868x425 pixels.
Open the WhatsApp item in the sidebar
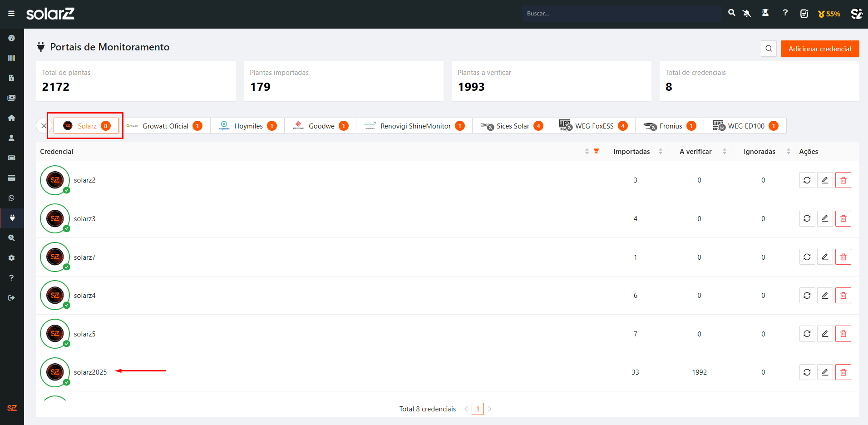click(12, 198)
